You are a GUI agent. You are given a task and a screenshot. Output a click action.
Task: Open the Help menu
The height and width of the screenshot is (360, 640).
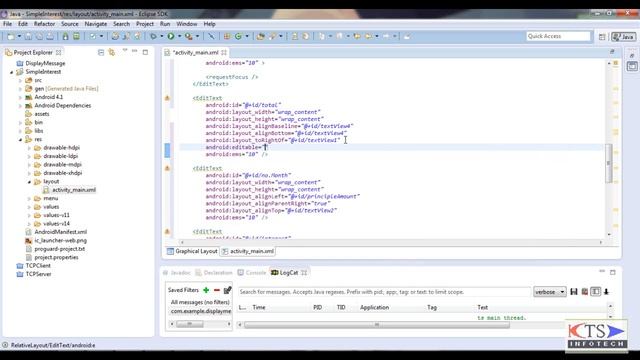point(209,24)
